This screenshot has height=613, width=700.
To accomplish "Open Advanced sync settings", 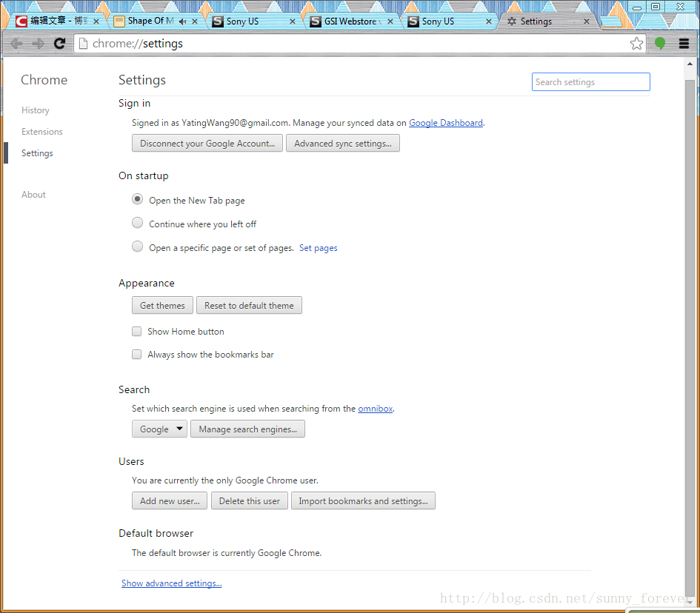I will coord(342,143).
